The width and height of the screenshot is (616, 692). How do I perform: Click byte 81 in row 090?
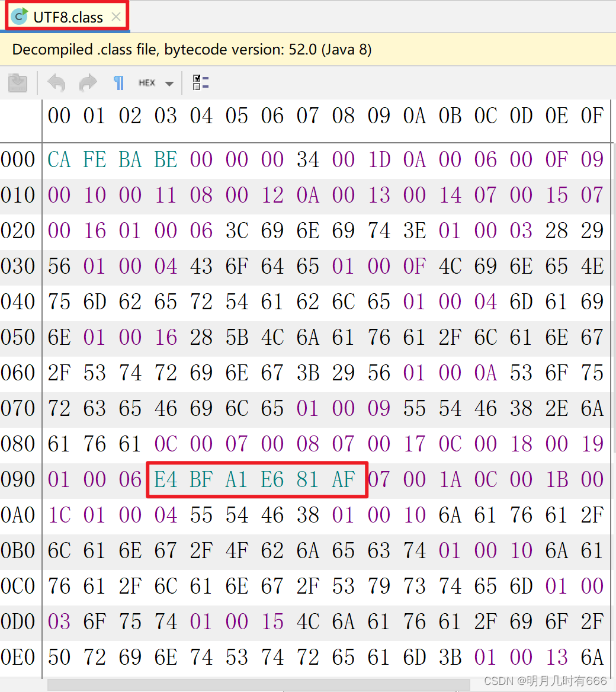307,480
